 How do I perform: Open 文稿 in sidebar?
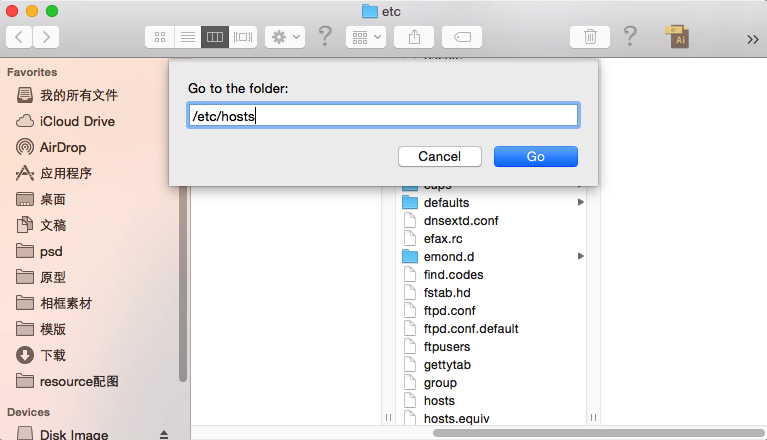pos(41,225)
